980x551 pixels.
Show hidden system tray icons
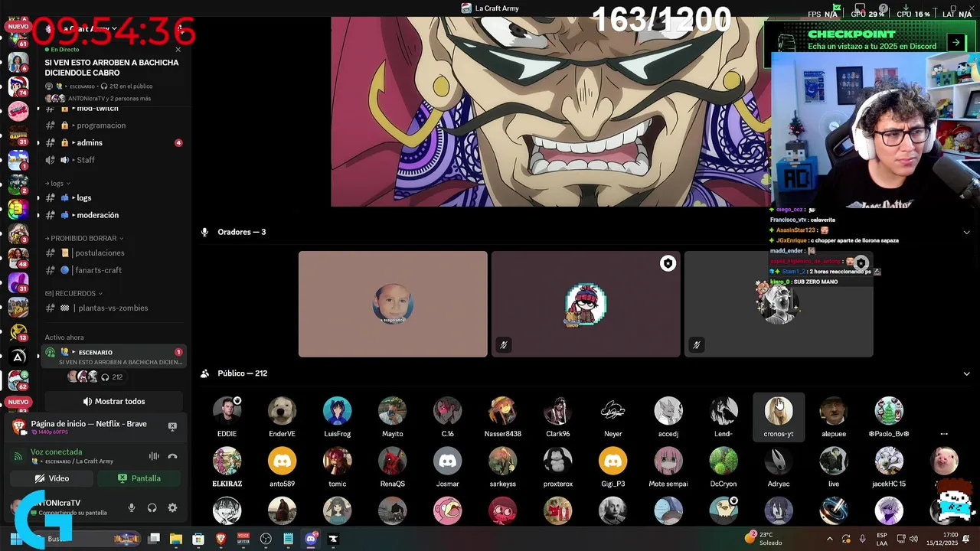(x=829, y=539)
